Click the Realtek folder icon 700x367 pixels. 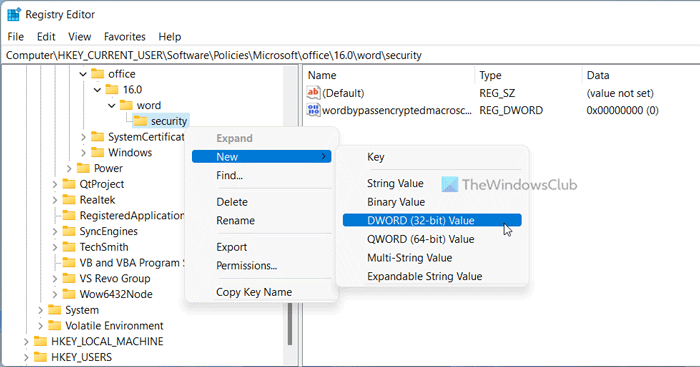tap(69, 200)
